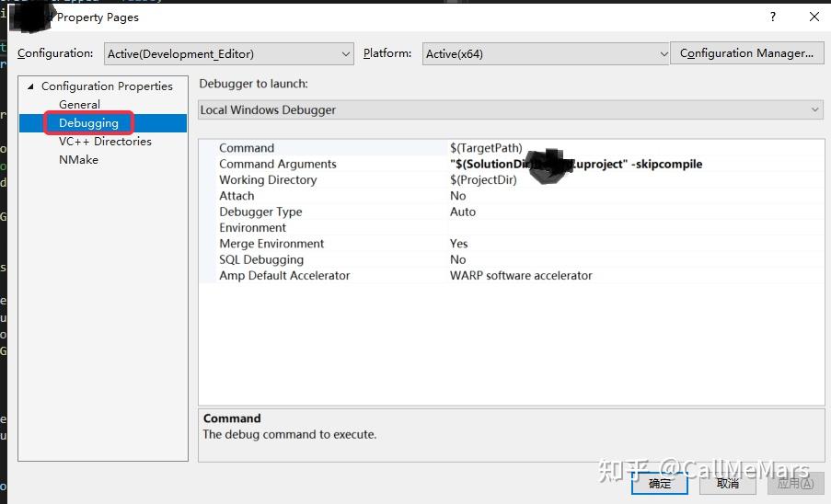This screenshot has height=504, width=831.
Task: Select VC++ Directories in the tree
Action: coord(105,142)
